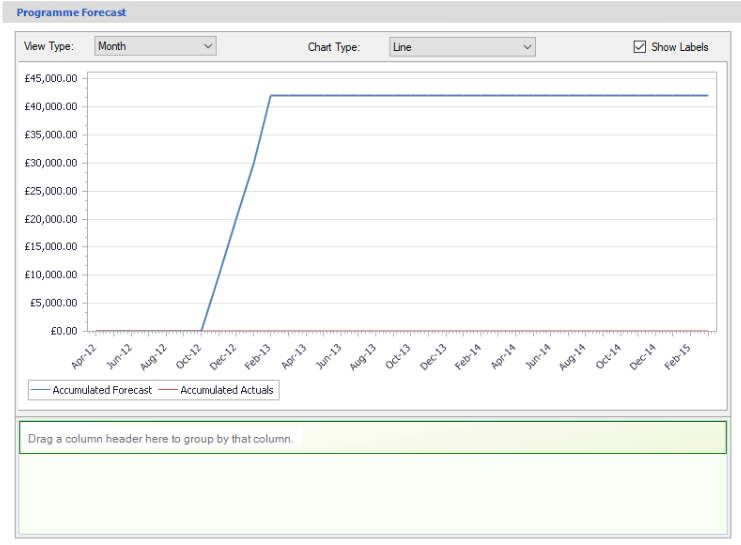
Task: Click the Chart Type label text
Action: [x=333, y=47]
